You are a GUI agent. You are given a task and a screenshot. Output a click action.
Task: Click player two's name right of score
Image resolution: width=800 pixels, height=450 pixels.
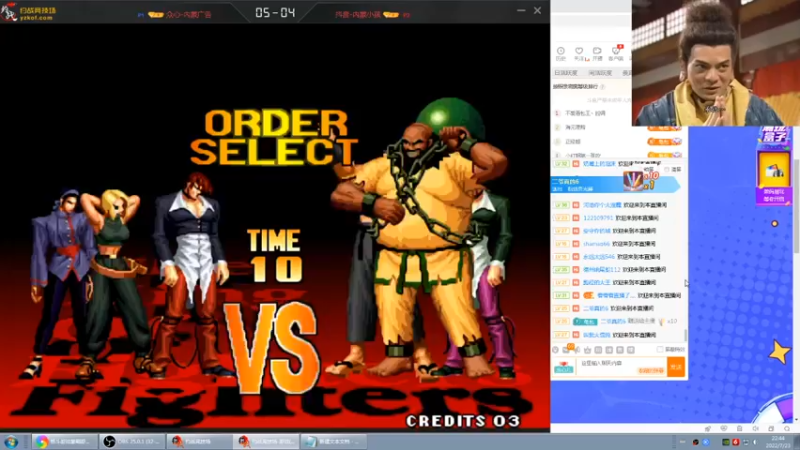pyautogui.click(x=358, y=14)
